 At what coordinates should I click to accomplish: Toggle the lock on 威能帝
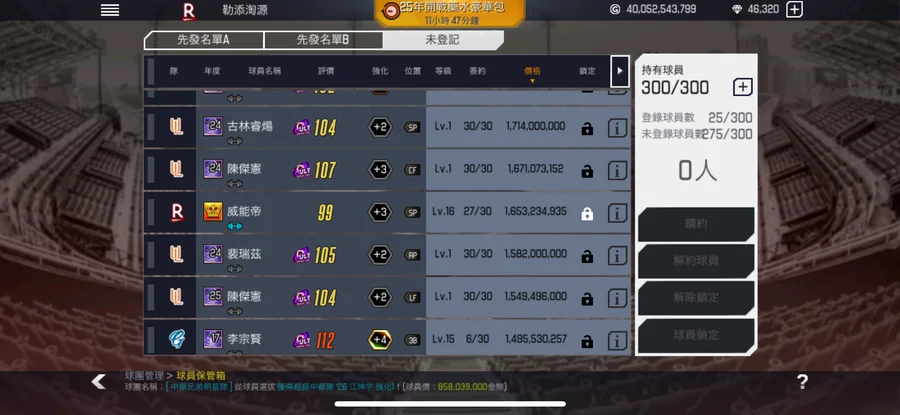pyautogui.click(x=587, y=214)
